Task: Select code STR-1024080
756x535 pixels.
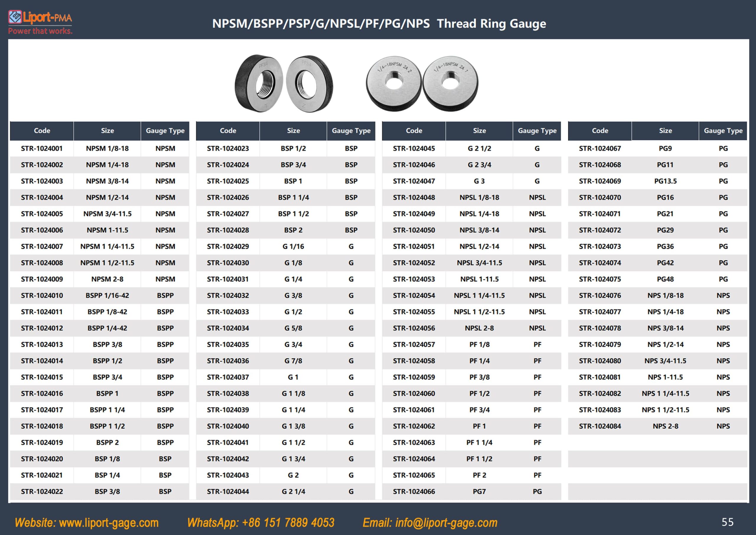Action: click(600, 361)
